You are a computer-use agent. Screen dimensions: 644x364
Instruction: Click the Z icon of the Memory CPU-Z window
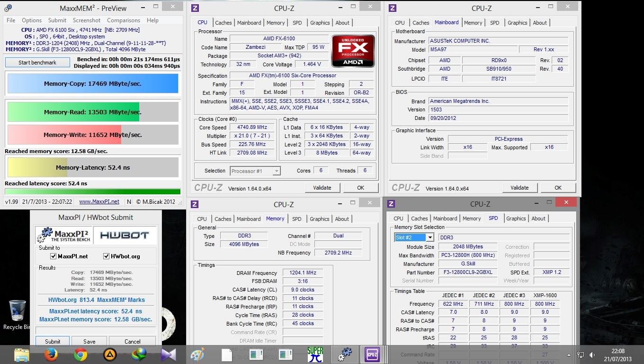pyautogui.click(x=194, y=204)
